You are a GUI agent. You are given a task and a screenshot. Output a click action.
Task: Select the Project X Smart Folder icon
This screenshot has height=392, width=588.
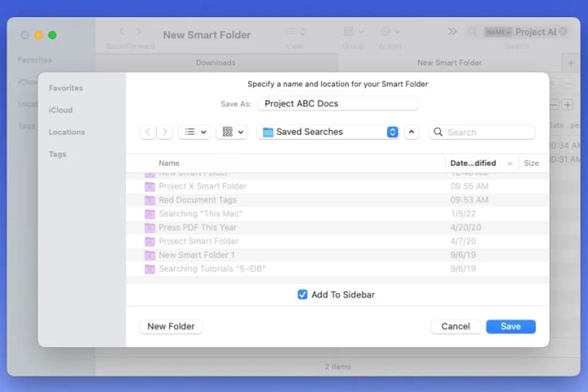click(x=150, y=187)
